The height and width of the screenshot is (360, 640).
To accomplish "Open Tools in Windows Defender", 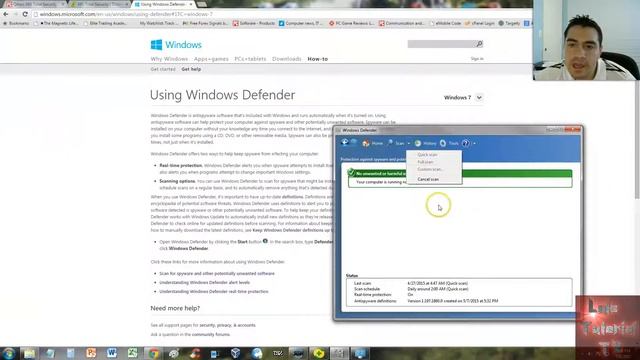I will click(449, 143).
